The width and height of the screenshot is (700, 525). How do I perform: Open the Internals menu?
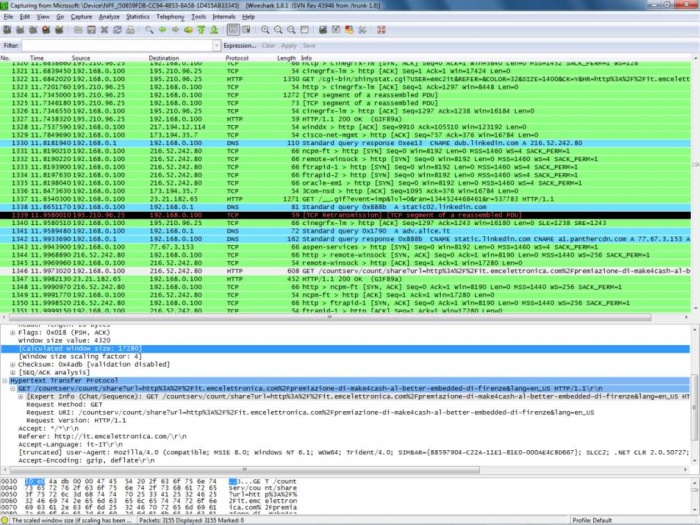224,17
